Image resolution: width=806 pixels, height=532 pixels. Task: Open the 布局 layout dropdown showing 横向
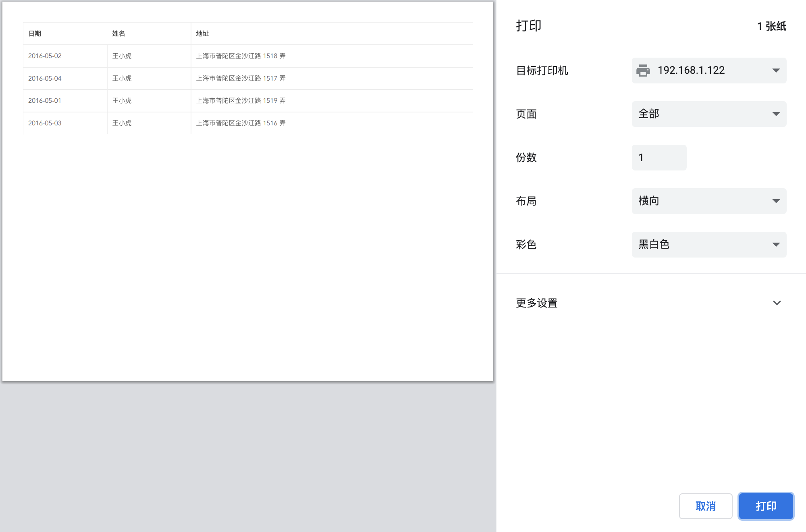coord(708,201)
